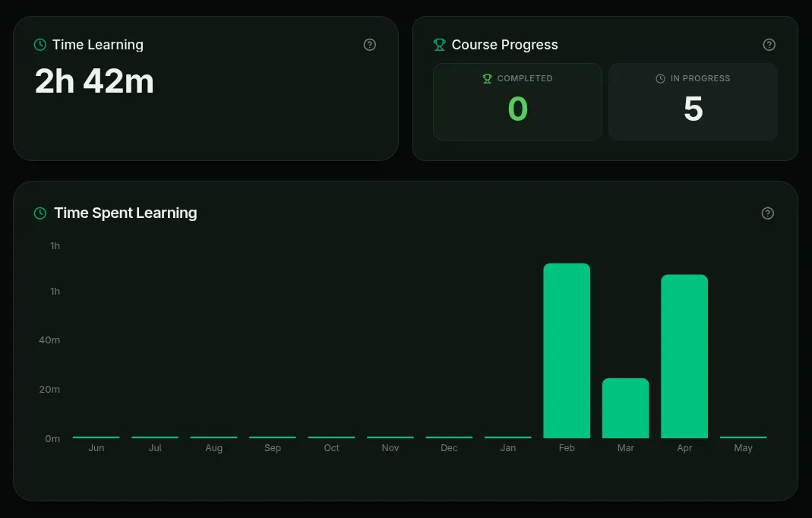812x518 pixels.
Task: Click the Aug month label
Action: [214, 448]
